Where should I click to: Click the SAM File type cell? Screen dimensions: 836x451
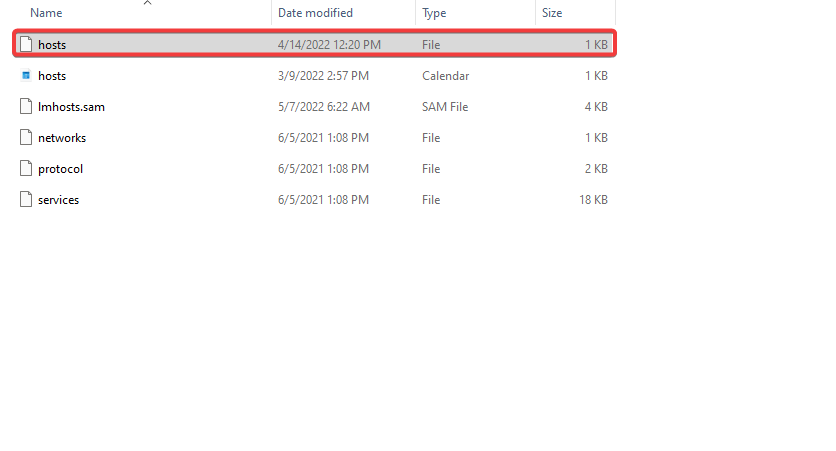[445, 107]
